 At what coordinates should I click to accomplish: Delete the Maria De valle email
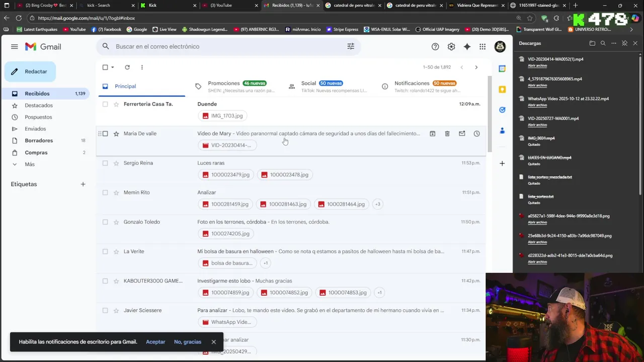[x=447, y=134]
